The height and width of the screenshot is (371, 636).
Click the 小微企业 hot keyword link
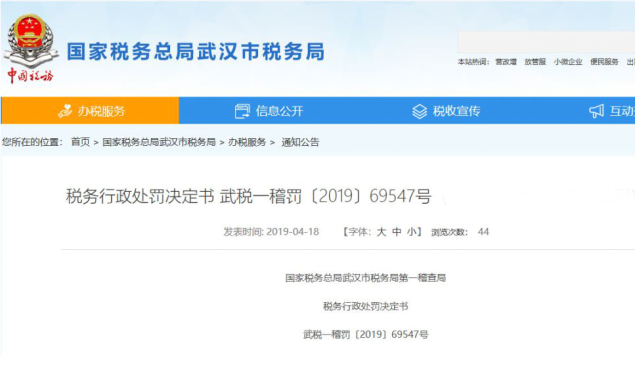(x=568, y=62)
